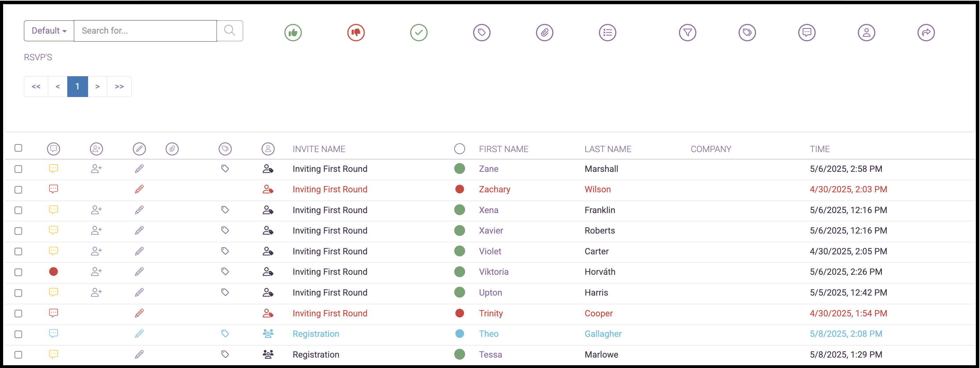Go to previous page with < button
Viewport: 980px width, 368px height.
click(x=58, y=86)
